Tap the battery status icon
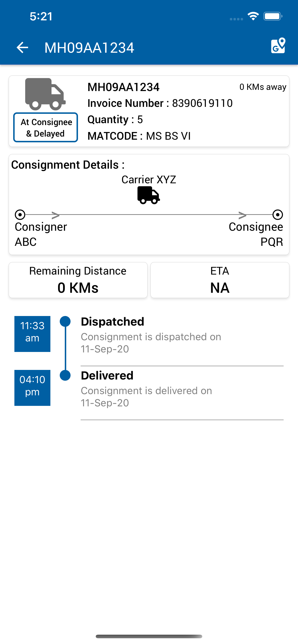 pyautogui.click(x=273, y=17)
